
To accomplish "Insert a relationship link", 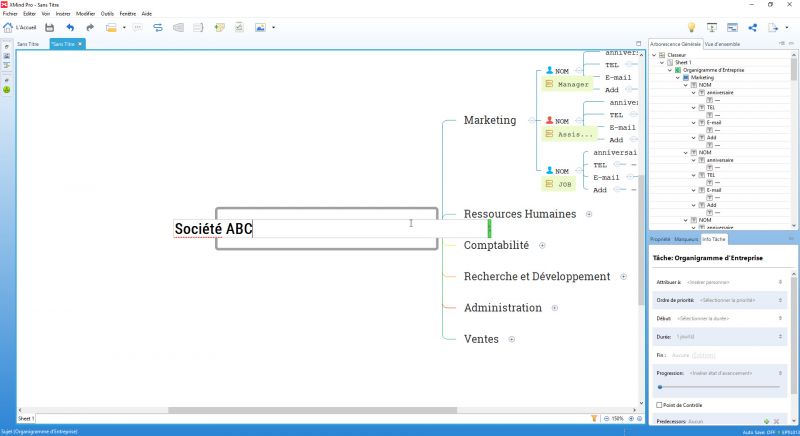I will pyautogui.click(x=158, y=28).
